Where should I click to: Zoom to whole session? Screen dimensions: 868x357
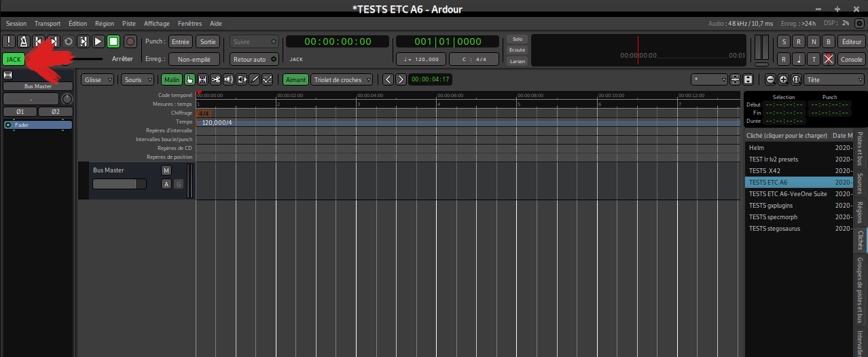(x=796, y=79)
